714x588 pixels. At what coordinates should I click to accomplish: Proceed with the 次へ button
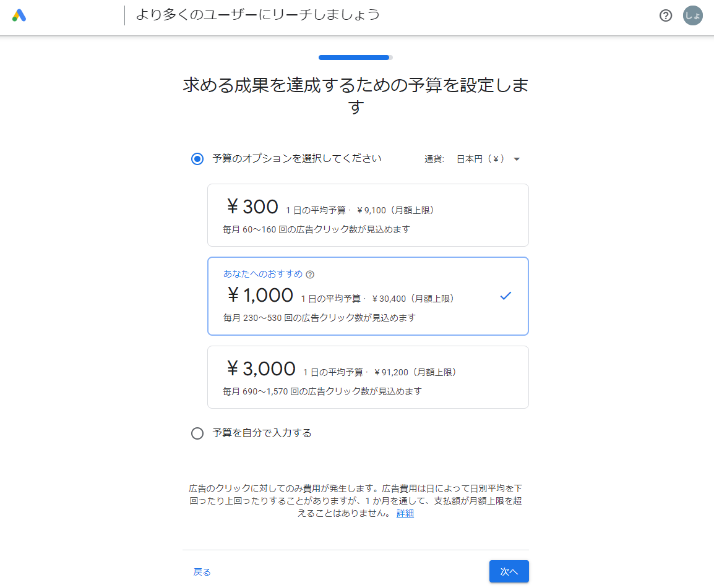pyautogui.click(x=509, y=572)
